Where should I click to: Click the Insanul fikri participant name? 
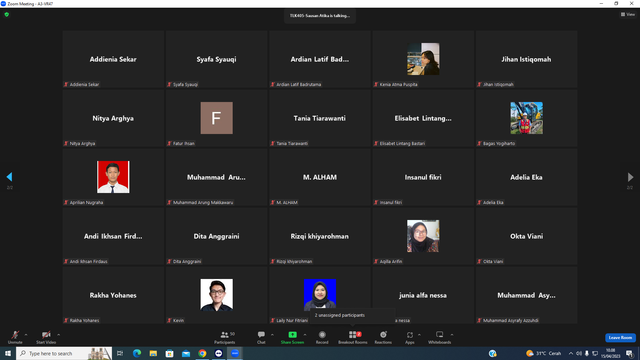[x=423, y=177]
